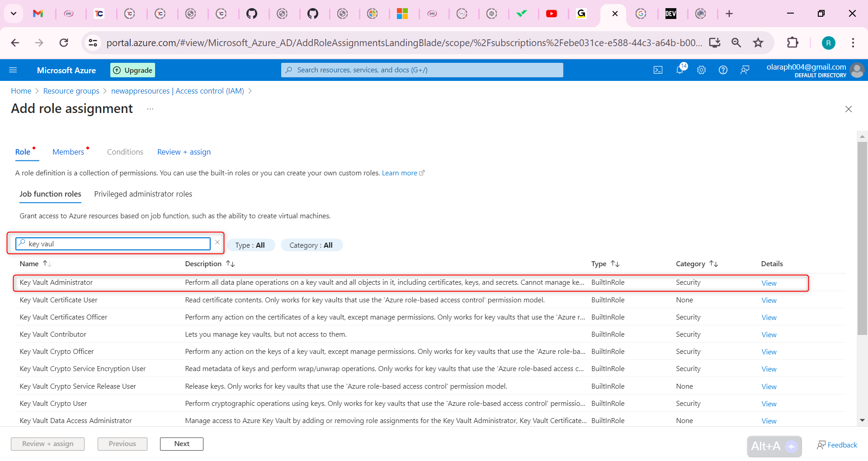Open the Support and Help question icon
868x461 pixels.
point(723,70)
